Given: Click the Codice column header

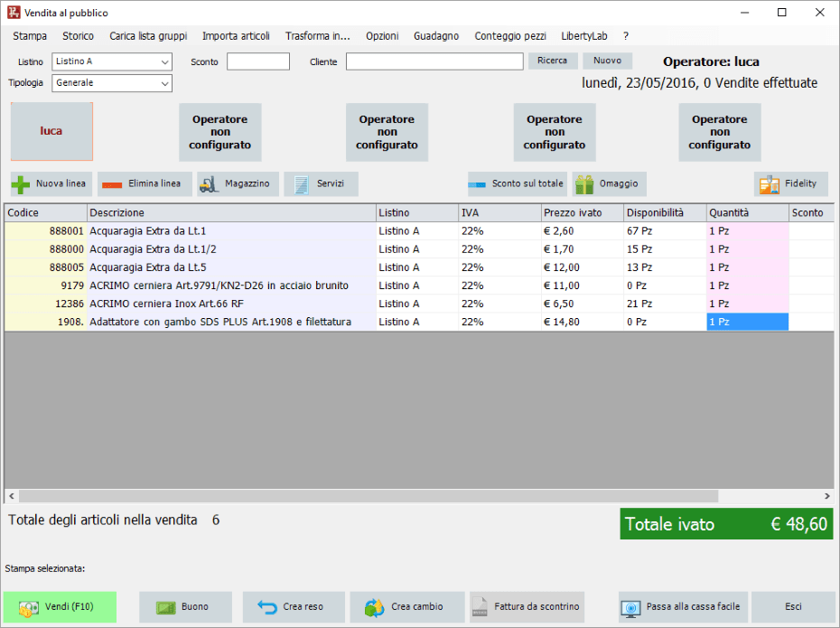Looking at the screenshot, I should point(45,212).
